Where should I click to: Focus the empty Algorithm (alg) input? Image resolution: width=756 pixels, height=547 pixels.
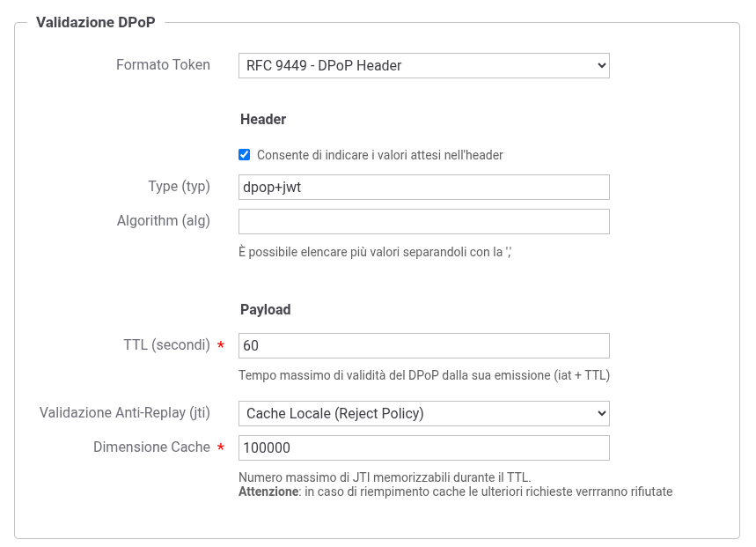[x=423, y=221]
